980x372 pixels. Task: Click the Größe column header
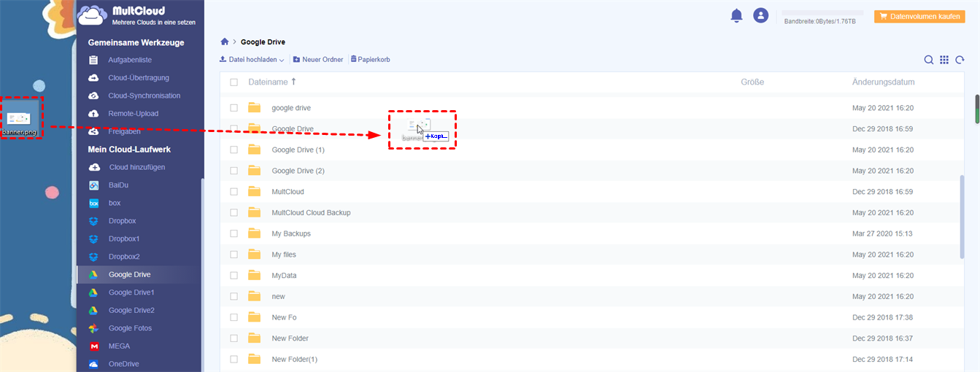[752, 82]
